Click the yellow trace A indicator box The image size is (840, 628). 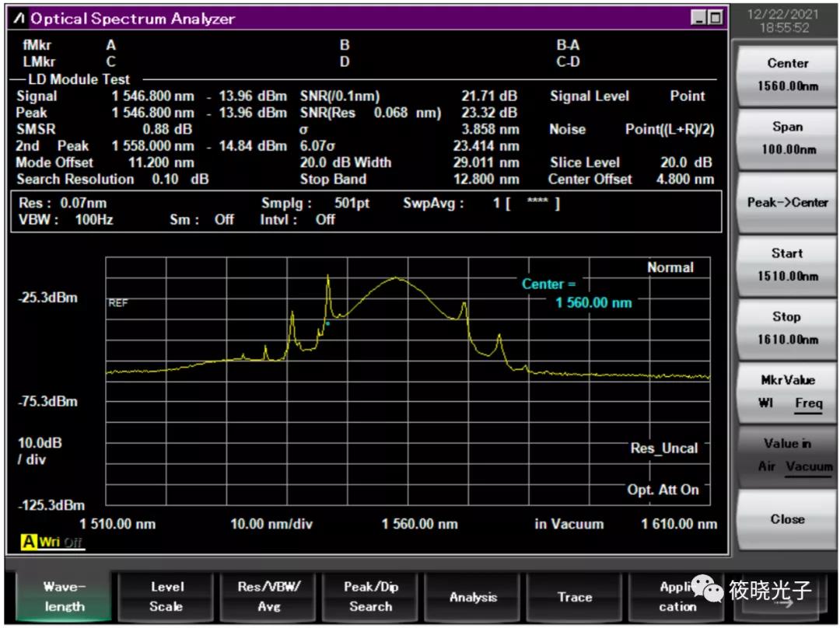pos(28,543)
